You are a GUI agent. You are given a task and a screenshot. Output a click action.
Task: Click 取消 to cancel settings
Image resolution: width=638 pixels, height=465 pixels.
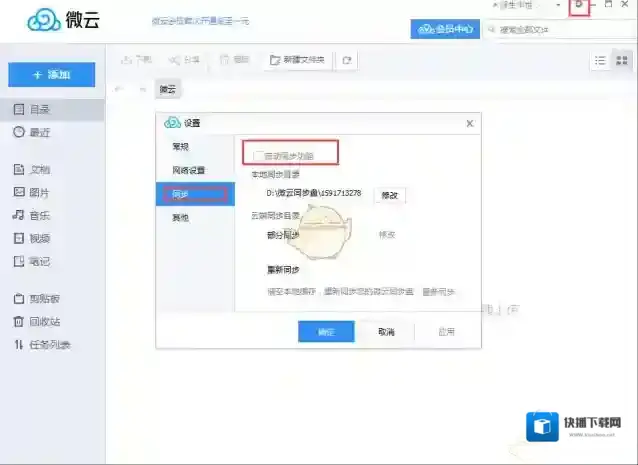click(x=386, y=331)
